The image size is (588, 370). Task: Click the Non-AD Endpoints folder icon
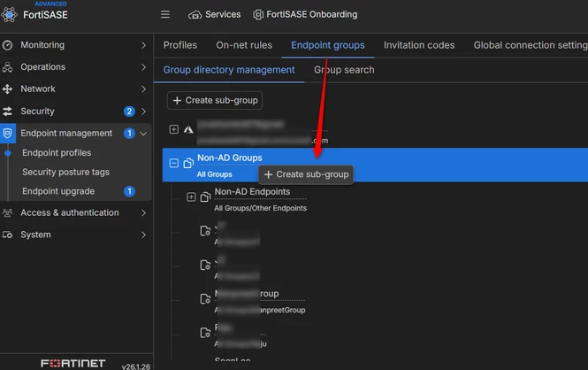point(205,197)
